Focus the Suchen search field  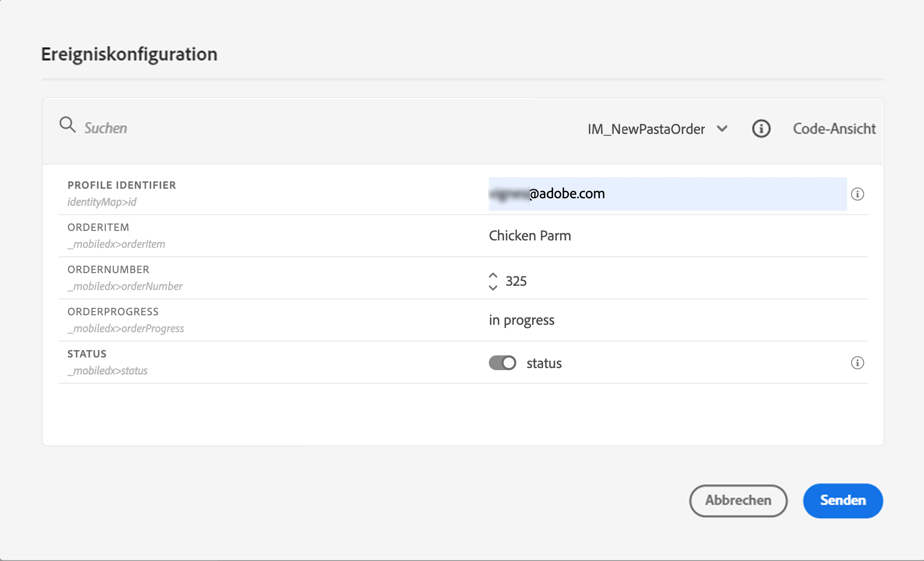[211, 128]
